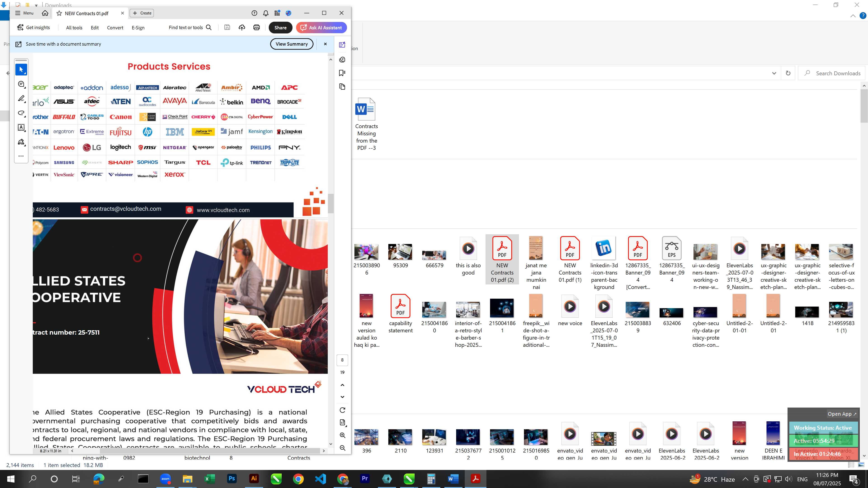The width and height of the screenshot is (868, 488).
Task: Go to next page arrow
Action: click(x=342, y=397)
